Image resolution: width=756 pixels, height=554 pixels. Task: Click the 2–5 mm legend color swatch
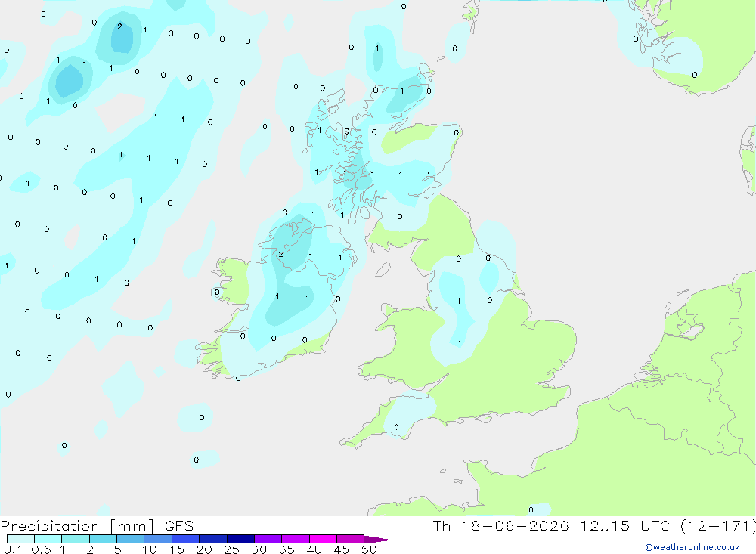point(103,539)
